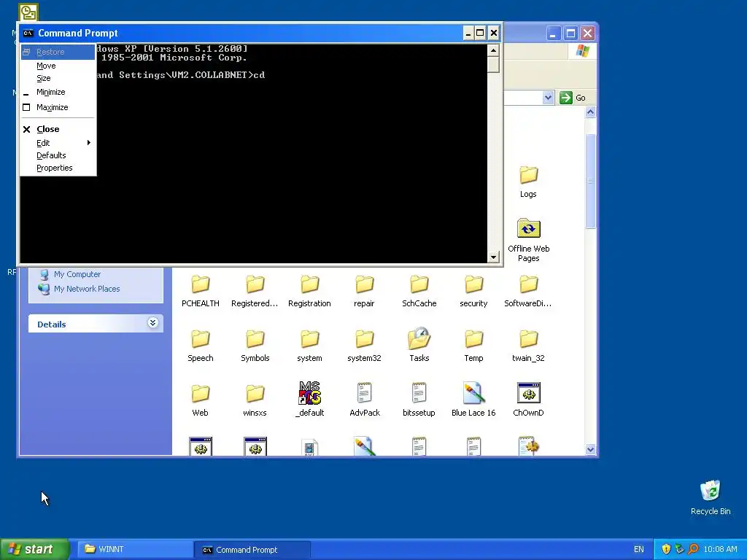
Task: Select the system32 folder
Action: 364,346
